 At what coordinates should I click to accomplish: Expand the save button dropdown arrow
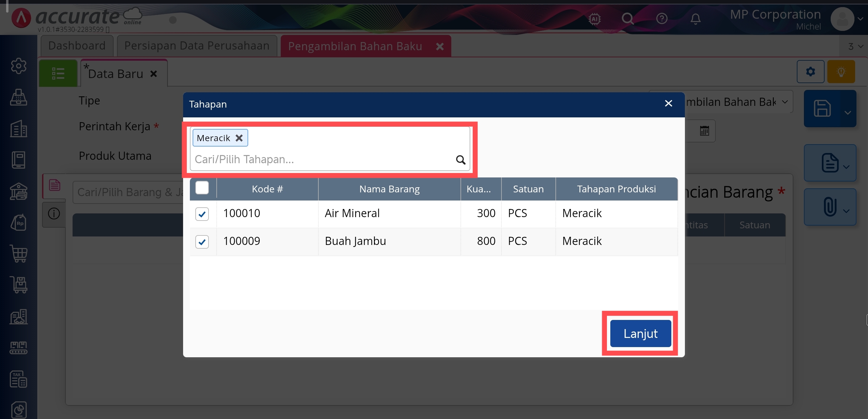(x=848, y=112)
